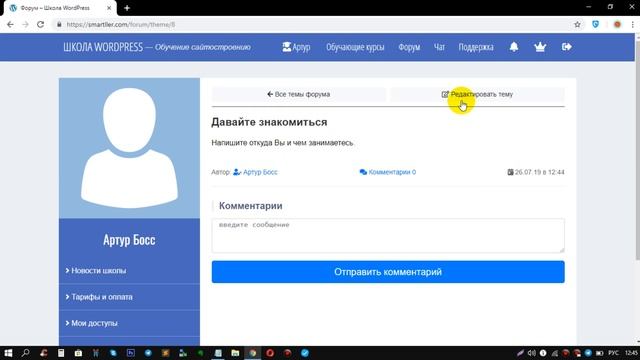The image size is (640, 360).
Task: Open the Чат menu item
Action: (439, 47)
